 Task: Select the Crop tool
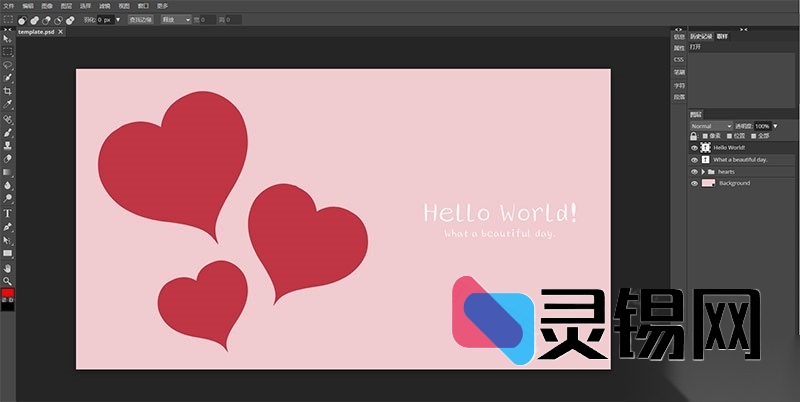[x=8, y=91]
